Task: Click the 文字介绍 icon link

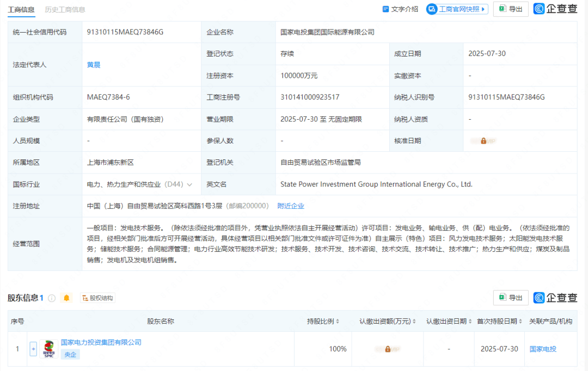Action: [400, 9]
